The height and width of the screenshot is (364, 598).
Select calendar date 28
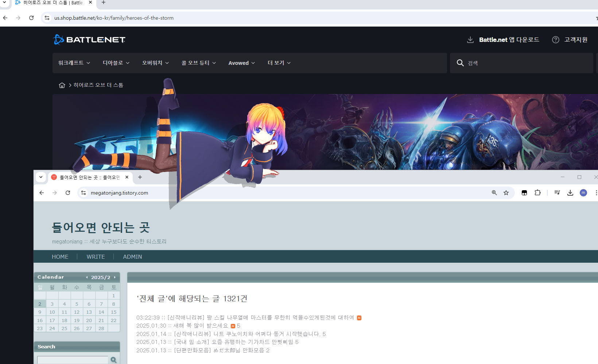tap(101, 329)
